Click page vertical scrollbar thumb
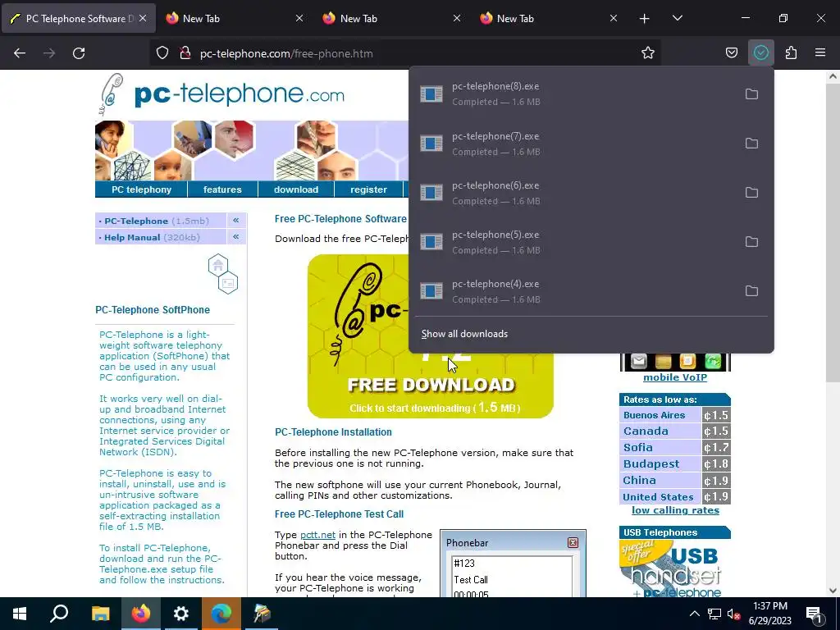The width and height of the screenshot is (840, 630). point(833,232)
